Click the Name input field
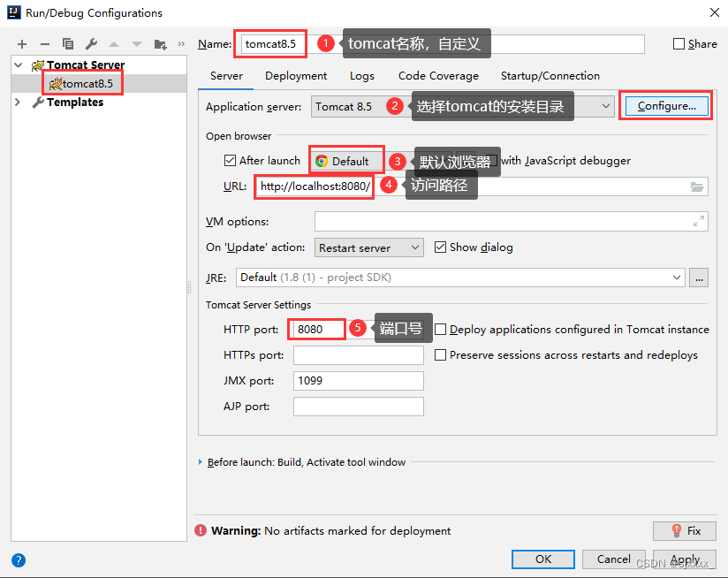The height and width of the screenshot is (578, 728). [x=443, y=44]
